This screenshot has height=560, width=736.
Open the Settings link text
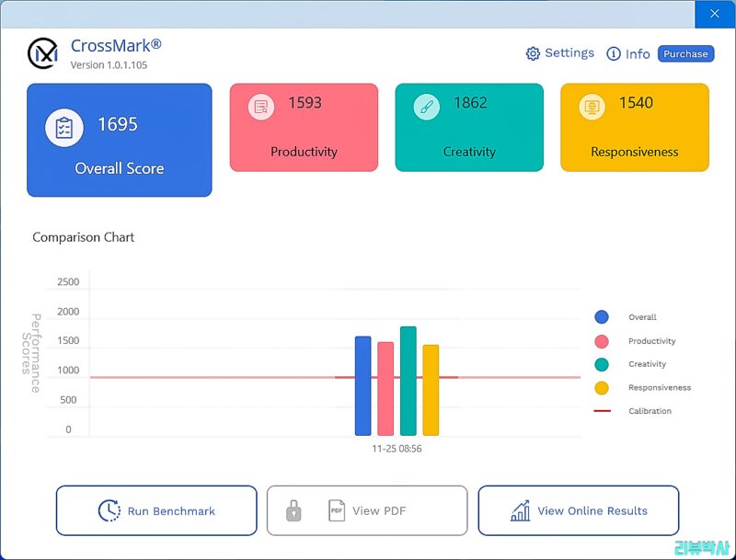click(x=569, y=53)
